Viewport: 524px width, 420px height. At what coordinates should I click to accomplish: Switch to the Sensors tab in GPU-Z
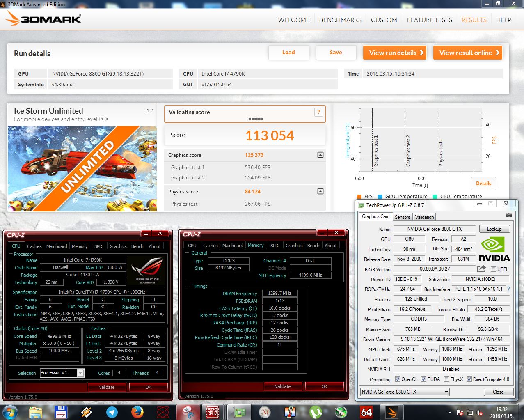[402, 217]
